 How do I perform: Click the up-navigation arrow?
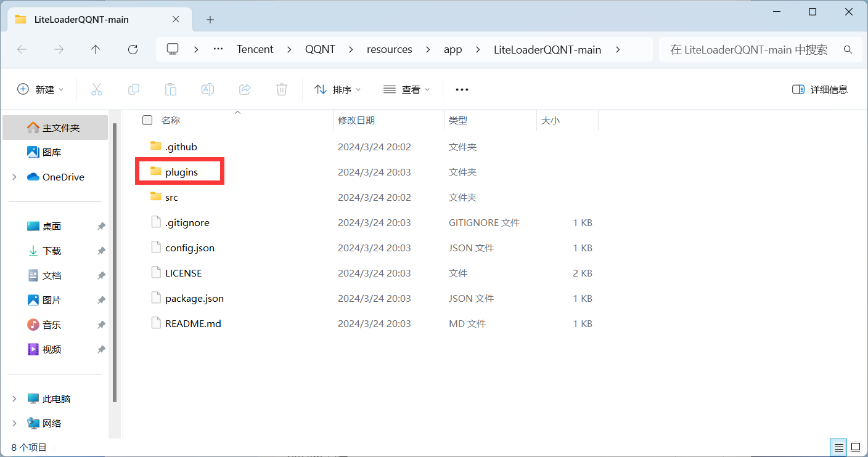point(96,49)
